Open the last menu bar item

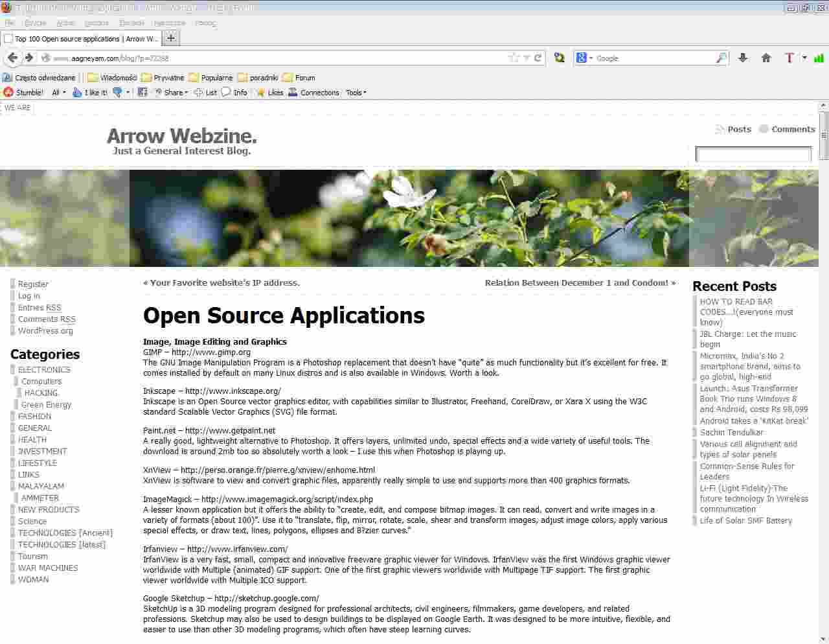(205, 23)
